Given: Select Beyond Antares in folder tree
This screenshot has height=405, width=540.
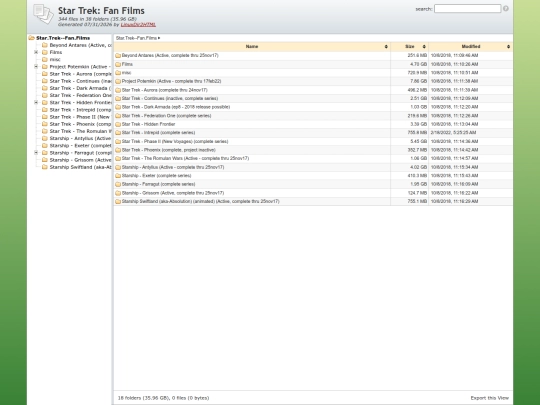Looking at the screenshot, I should [x=80, y=45].
